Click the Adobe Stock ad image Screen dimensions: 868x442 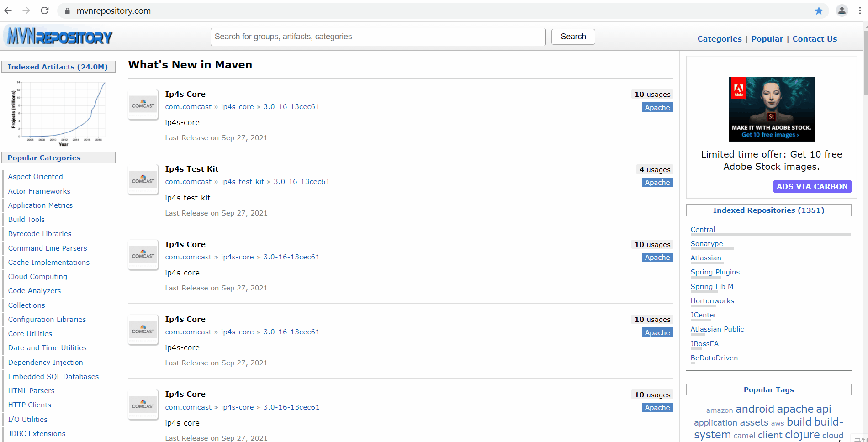[771, 110]
